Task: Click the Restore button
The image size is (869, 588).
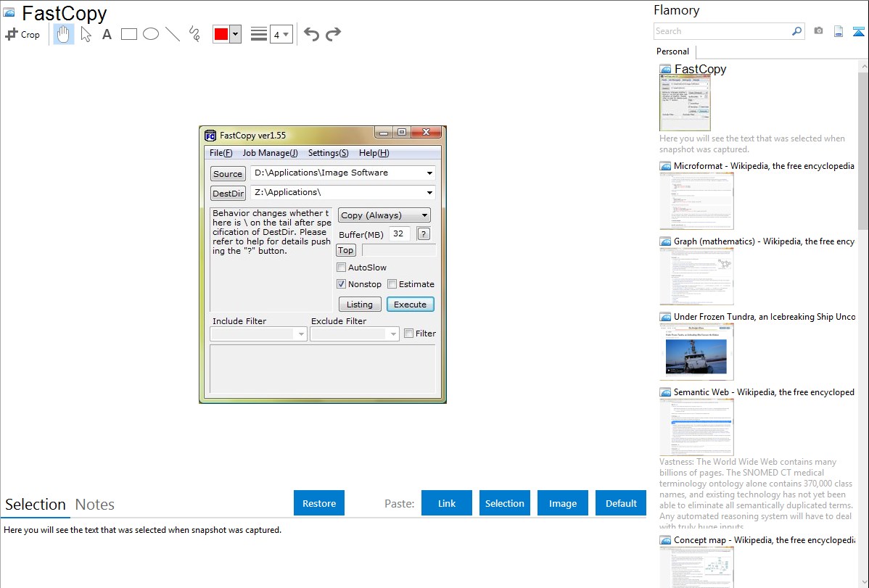Action: pyautogui.click(x=319, y=503)
